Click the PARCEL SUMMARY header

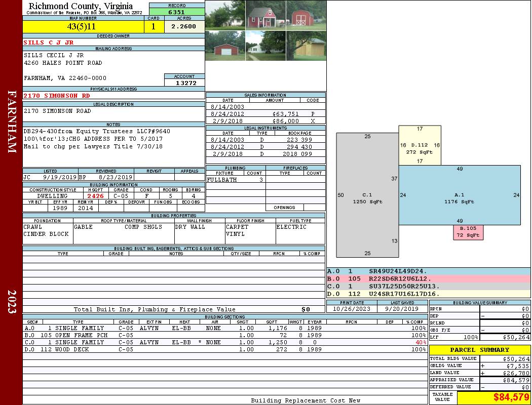pos(479,350)
